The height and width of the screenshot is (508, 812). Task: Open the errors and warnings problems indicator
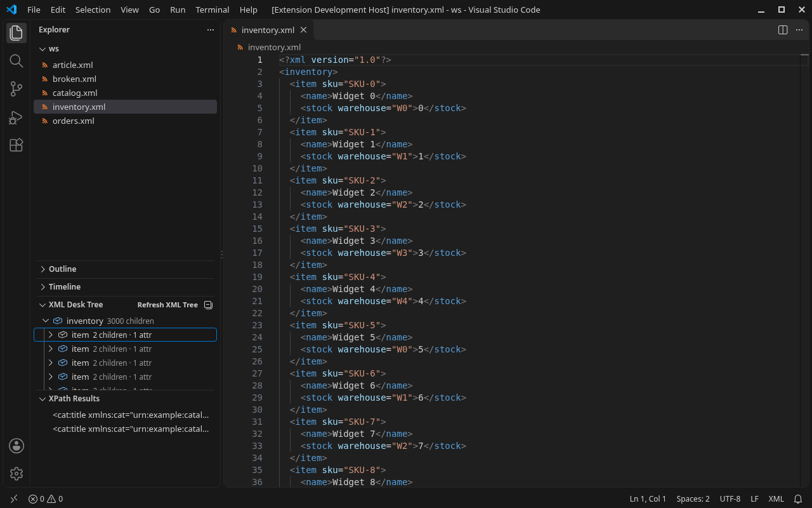pyautogui.click(x=46, y=499)
